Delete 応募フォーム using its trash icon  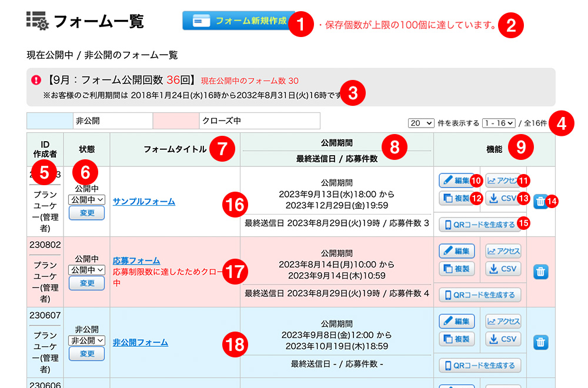tap(540, 272)
